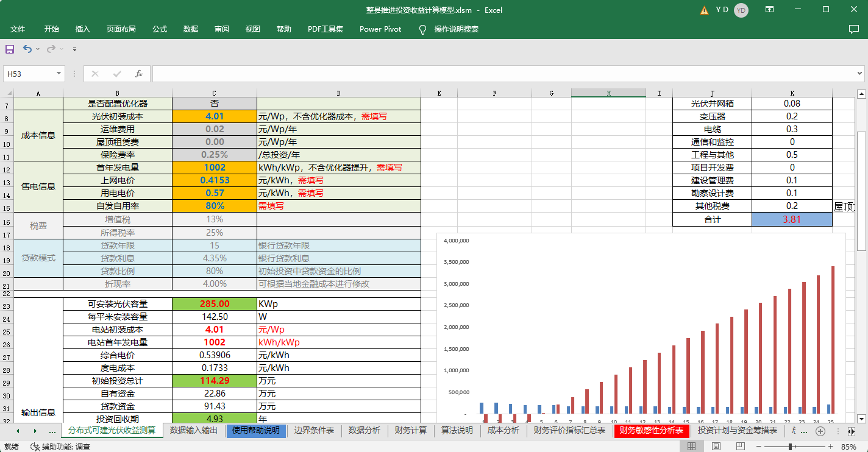Viewport: 868px width, 452px height.
Task: Switch to the 开始 ribbon tab
Action: point(52,29)
